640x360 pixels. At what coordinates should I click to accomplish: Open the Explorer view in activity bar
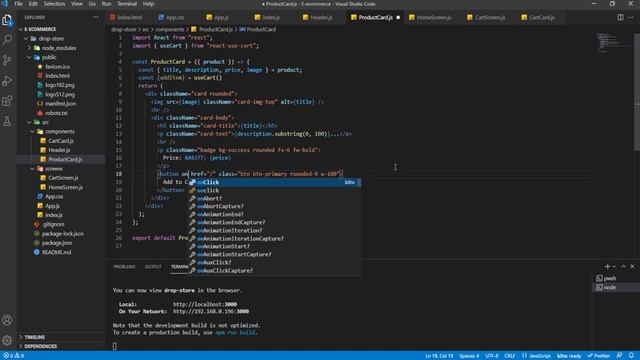click(x=7, y=20)
